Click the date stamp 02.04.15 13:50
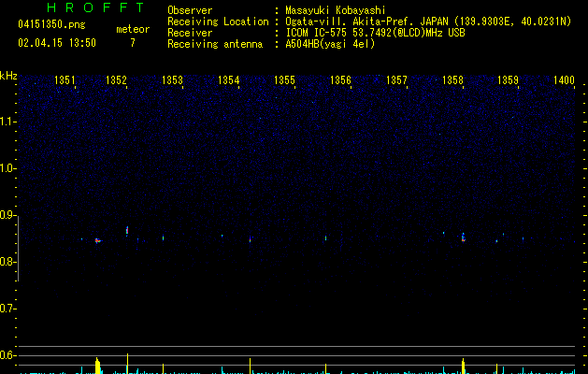 (x=57, y=43)
